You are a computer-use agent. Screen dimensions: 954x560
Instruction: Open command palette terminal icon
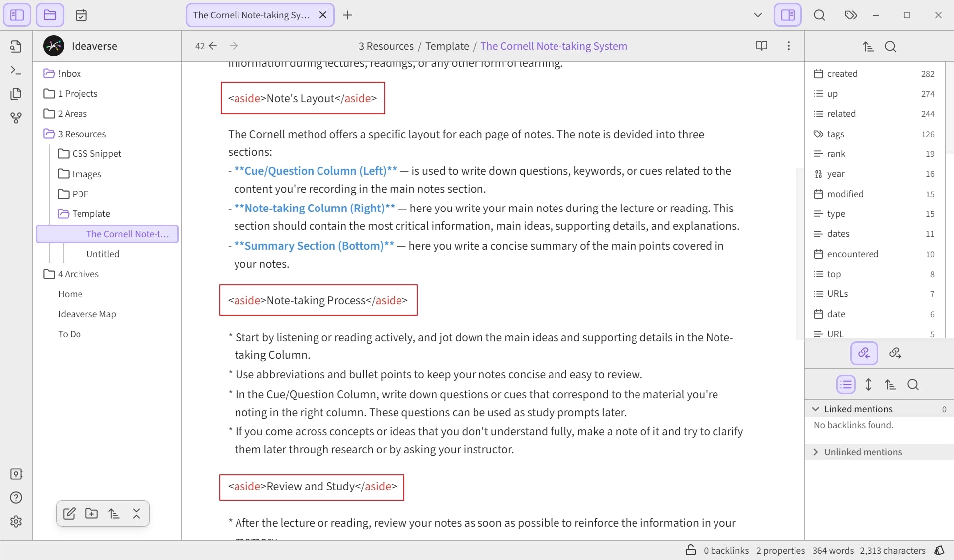[x=16, y=70]
